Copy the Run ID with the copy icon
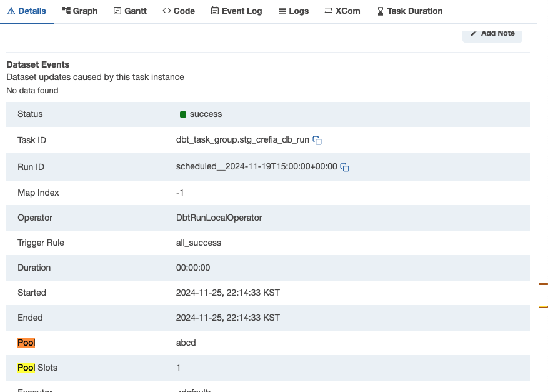548x392 pixels. tap(345, 168)
